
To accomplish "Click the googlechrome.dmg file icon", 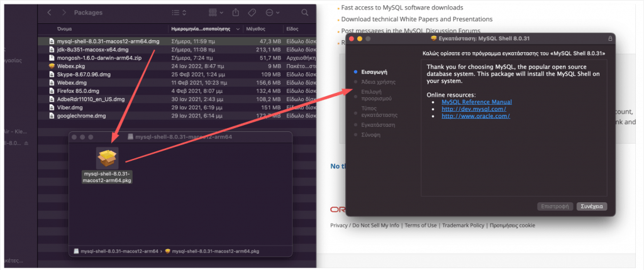I will [52, 116].
